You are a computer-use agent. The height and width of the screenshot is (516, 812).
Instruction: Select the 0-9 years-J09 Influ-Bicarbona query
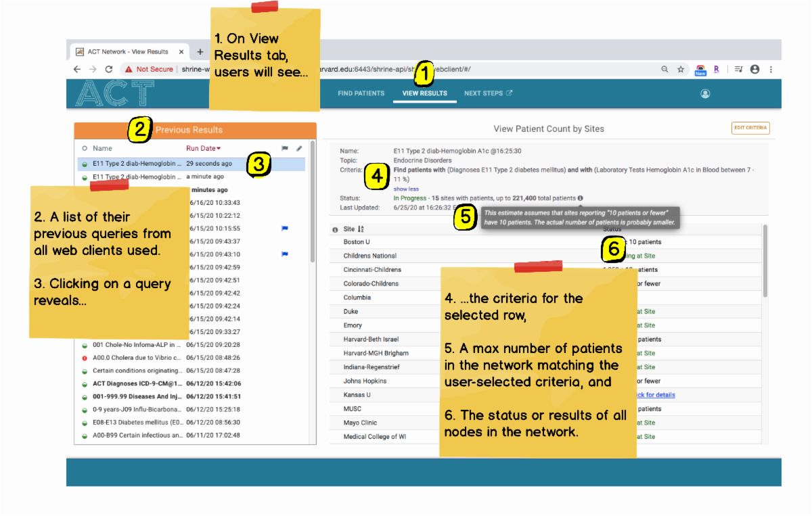click(191, 409)
